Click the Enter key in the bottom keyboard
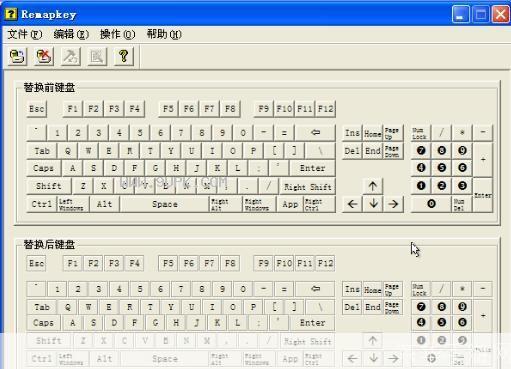The height and width of the screenshot is (369, 511). pos(312,323)
